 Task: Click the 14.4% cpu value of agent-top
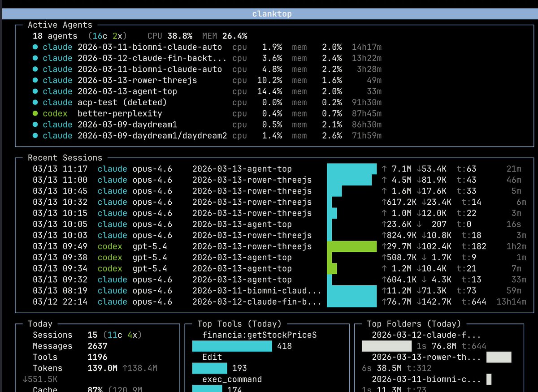[x=270, y=91]
